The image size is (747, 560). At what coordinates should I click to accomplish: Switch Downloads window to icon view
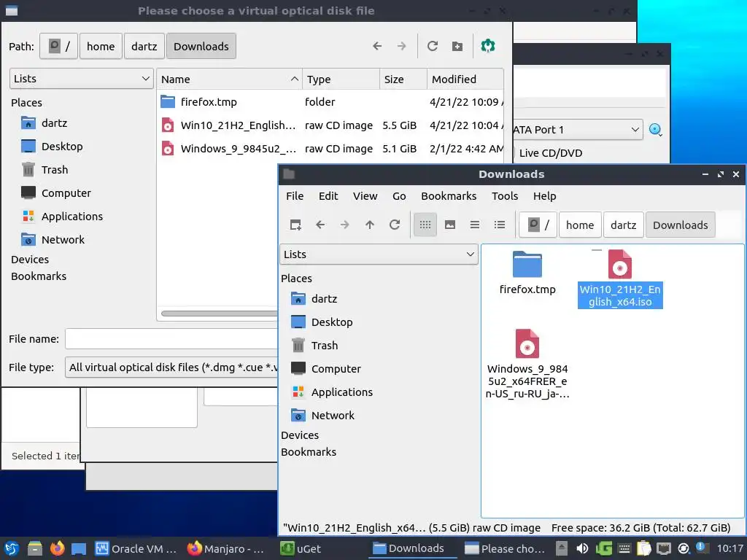click(425, 225)
